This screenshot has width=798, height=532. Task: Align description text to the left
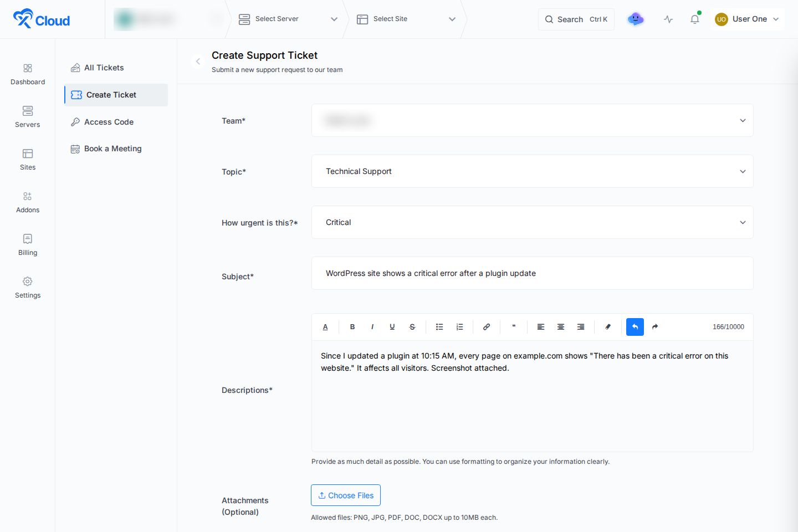tap(541, 327)
